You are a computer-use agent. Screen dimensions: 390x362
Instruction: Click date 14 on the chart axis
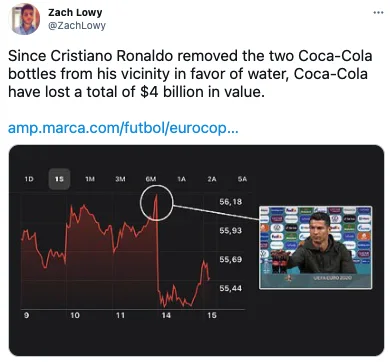166,315
